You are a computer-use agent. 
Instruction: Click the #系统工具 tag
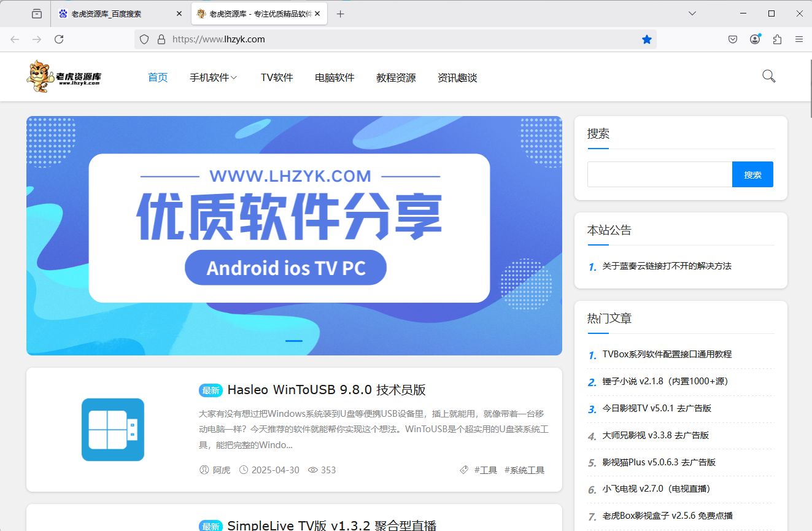pos(524,470)
